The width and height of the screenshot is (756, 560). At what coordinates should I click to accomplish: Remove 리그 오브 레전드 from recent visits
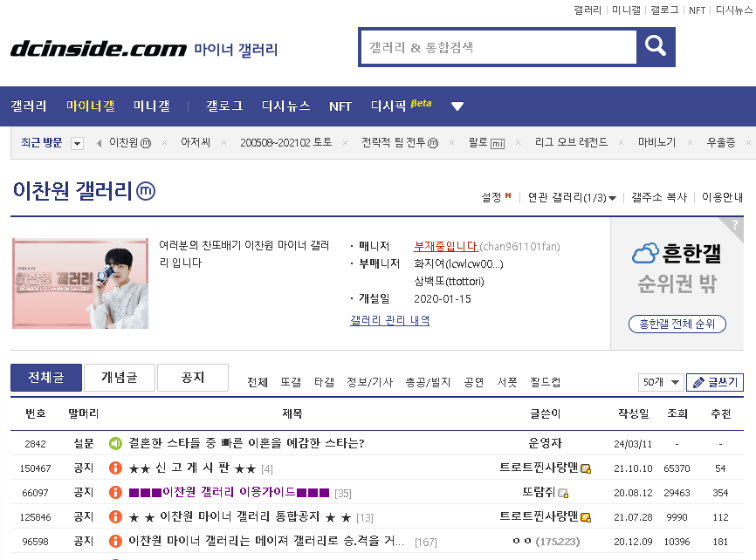tap(621, 143)
